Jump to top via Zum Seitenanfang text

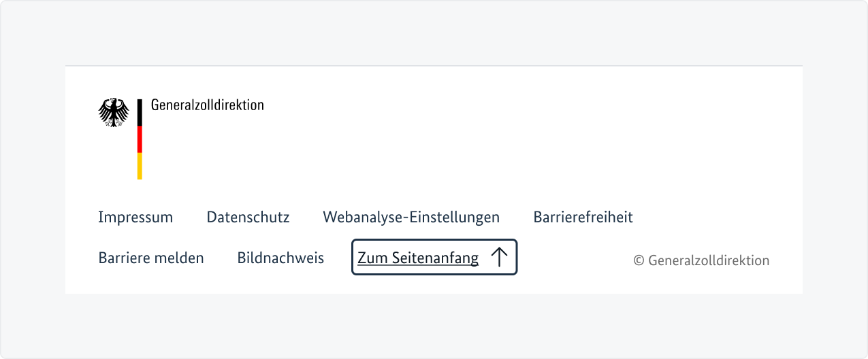coord(418,258)
